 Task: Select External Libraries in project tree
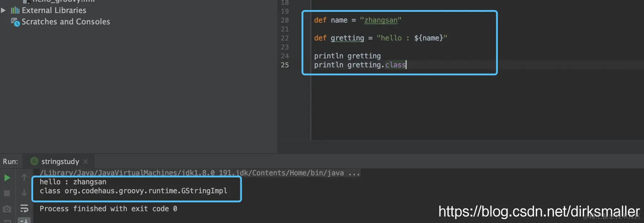click(54, 10)
